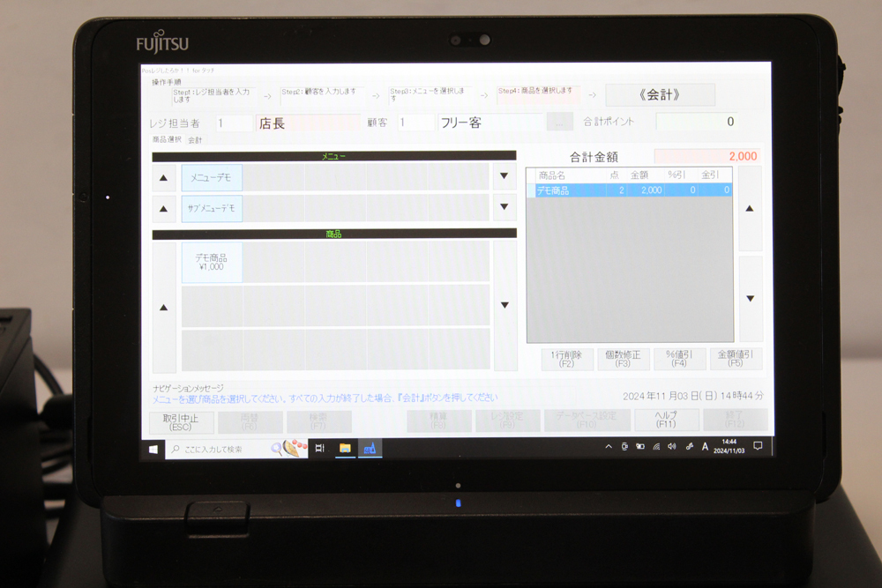Delete one line with 1行削除 (F2)
Image resolution: width=882 pixels, height=588 pixels.
[566, 359]
